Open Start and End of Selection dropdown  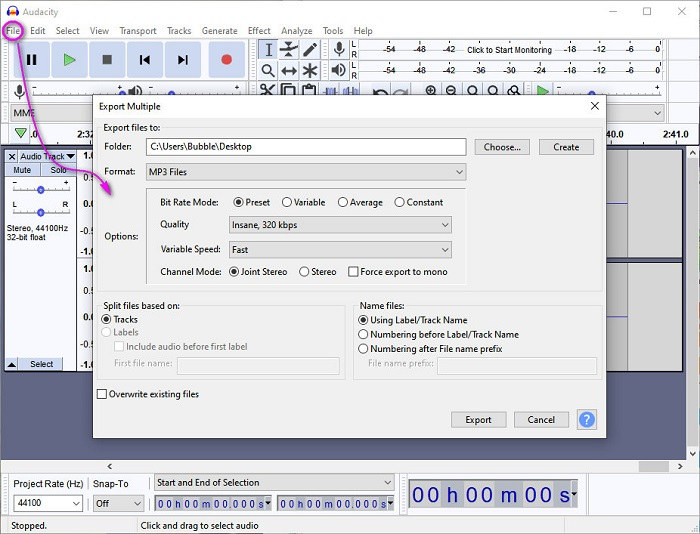click(x=274, y=483)
